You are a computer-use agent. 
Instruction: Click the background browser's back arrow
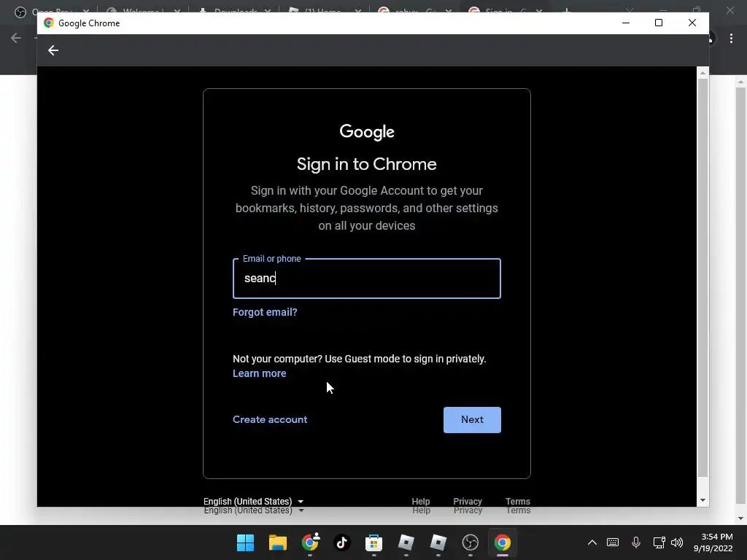point(16,38)
